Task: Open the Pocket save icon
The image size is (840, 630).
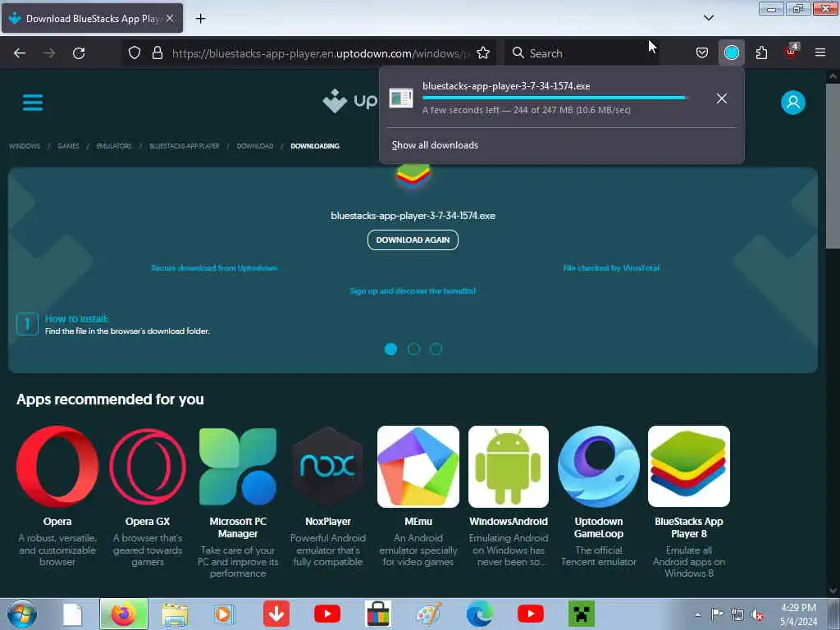Action: click(702, 53)
